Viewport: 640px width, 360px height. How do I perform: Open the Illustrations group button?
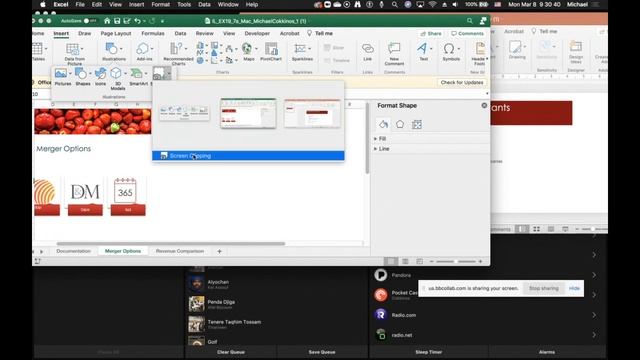(x=114, y=52)
